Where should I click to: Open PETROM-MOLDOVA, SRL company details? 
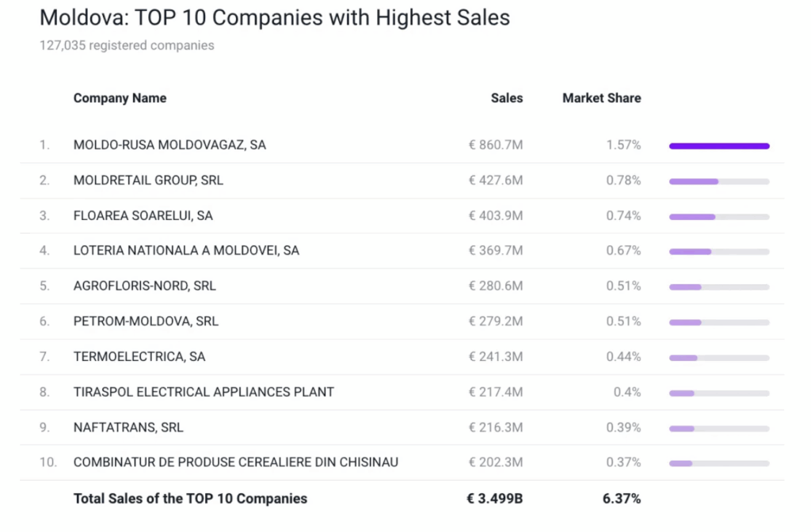pyautogui.click(x=146, y=321)
